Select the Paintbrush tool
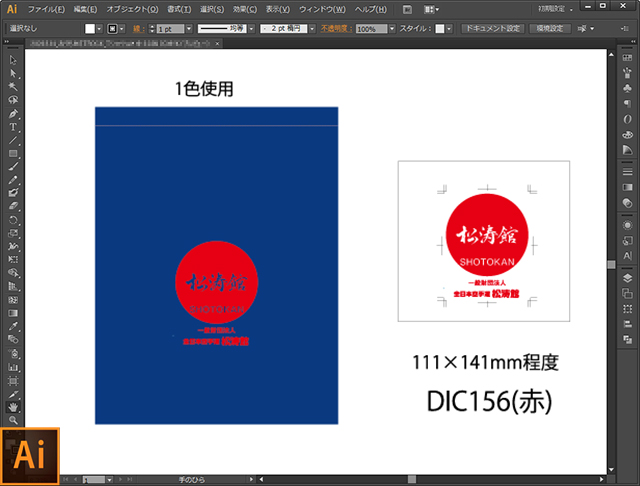Viewport: 640px width, 486px height. click(13, 166)
